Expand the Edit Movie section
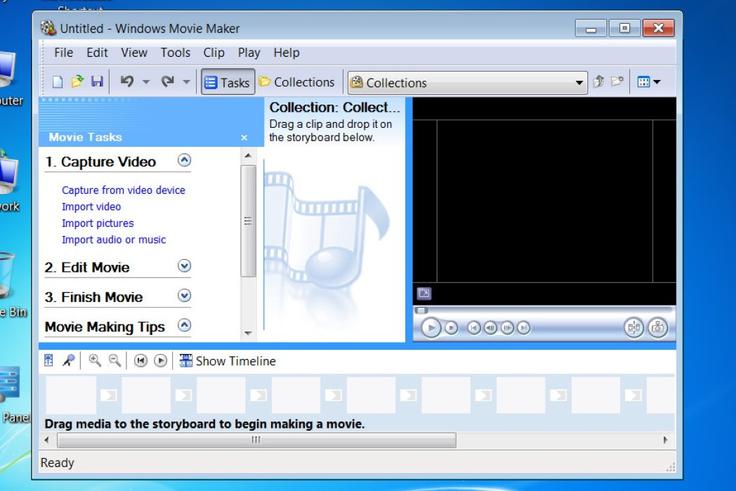Viewport: 736px width, 491px height. coord(184,266)
